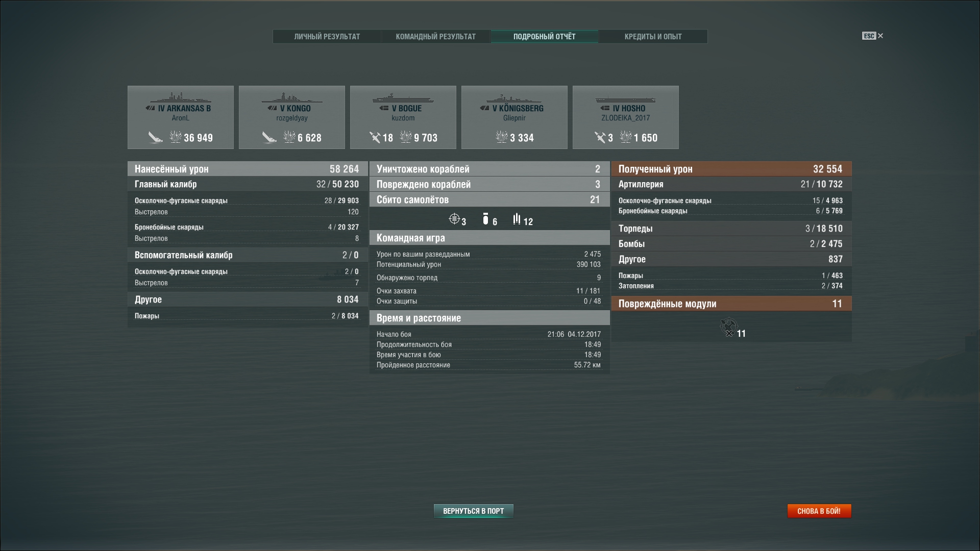Click Снова в бой! button
The height and width of the screenshot is (551, 980).
click(x=819, y=511)
